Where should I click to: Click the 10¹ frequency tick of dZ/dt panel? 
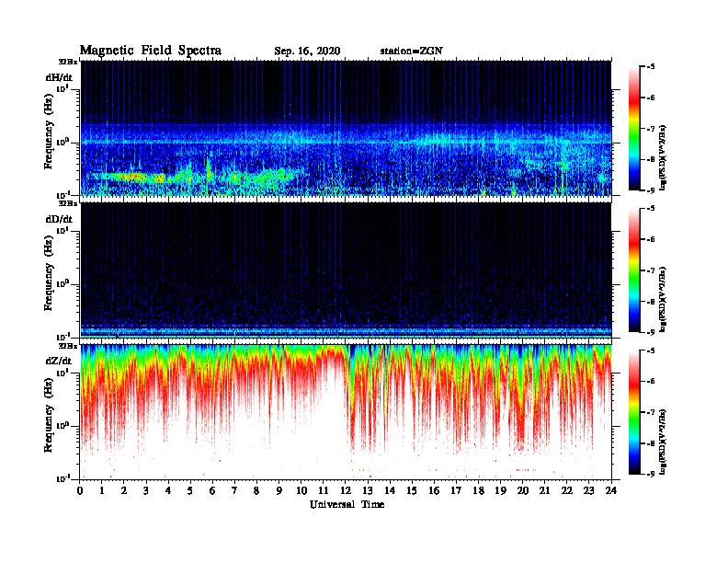[x=63, y=373]
